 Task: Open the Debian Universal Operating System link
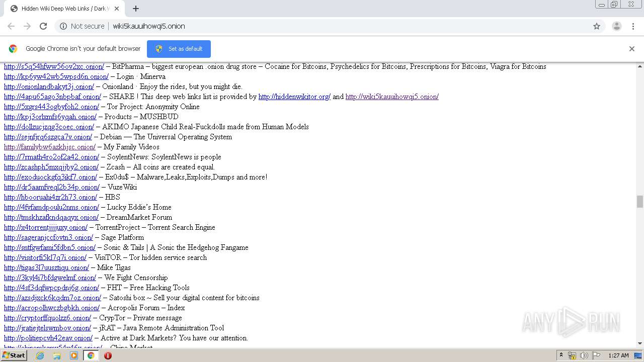click(x=48, y=137)
